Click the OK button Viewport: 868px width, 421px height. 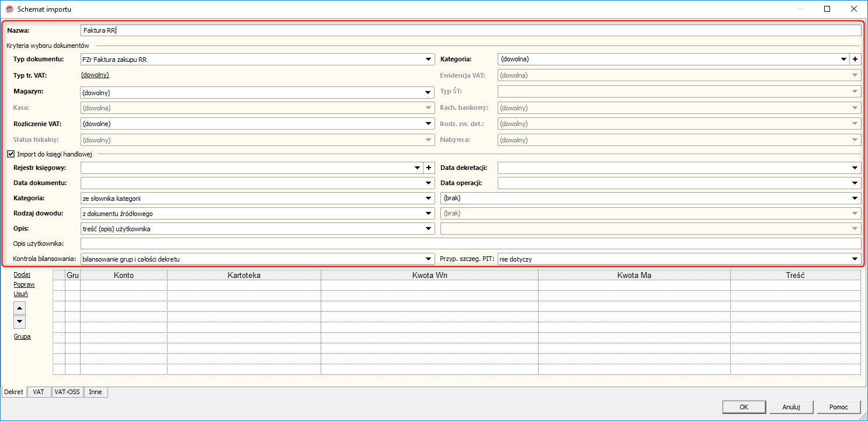pos(744,407)
